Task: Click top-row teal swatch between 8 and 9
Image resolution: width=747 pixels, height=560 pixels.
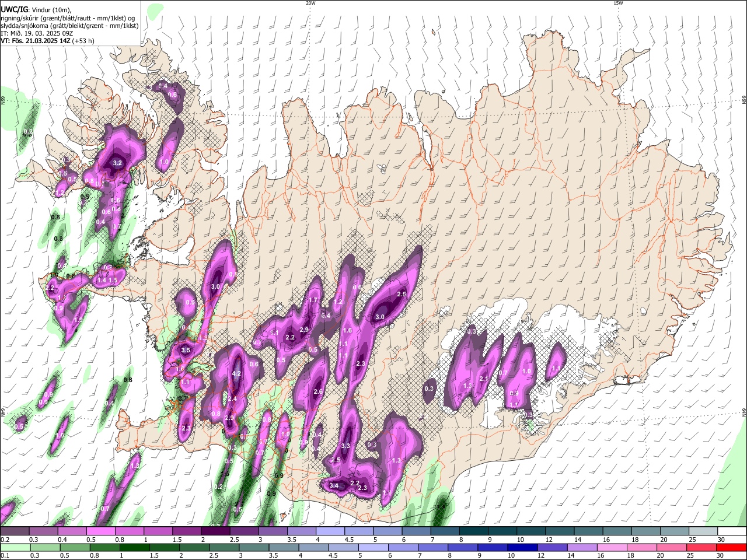Action: coord(474,531)
